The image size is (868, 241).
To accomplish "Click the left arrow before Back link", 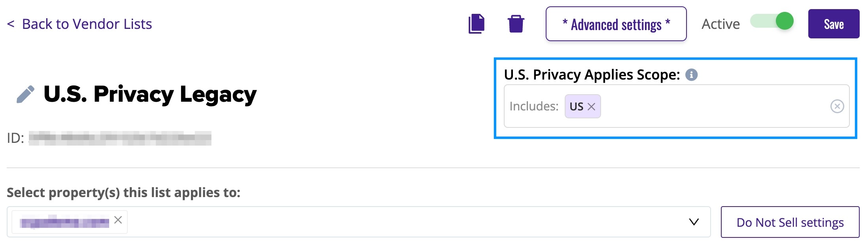I will coord(11,24).
